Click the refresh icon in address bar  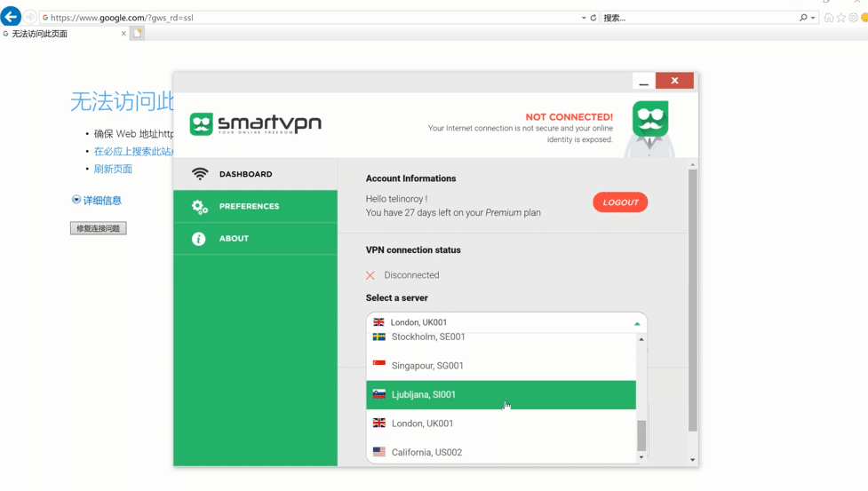coord(593,18)
